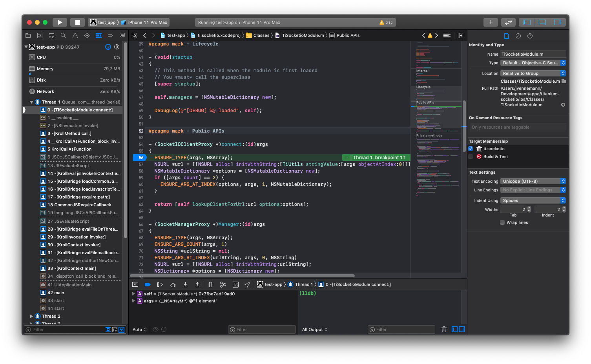Screen dimensions: 591x364
Task: Open Text Encoding dropdown Unicode (UTF-8)
Action: click(533, 181)
